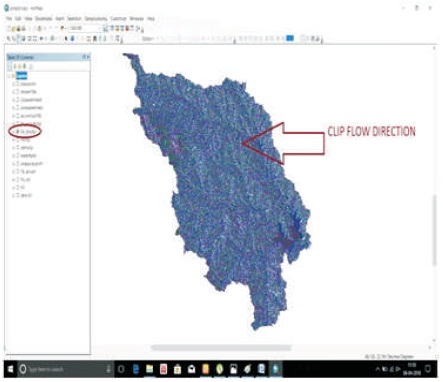Select the Zoom In tool

9,39
